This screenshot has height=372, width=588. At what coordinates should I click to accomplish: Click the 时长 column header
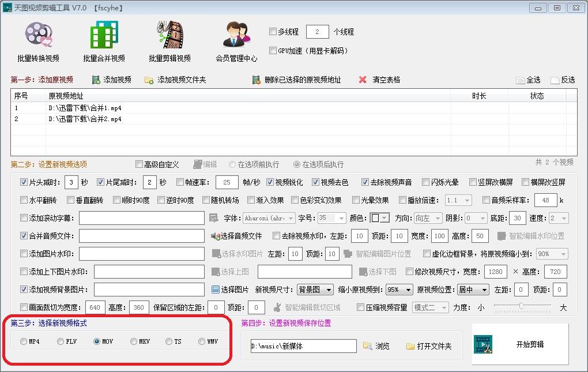[x=479, y=96]
